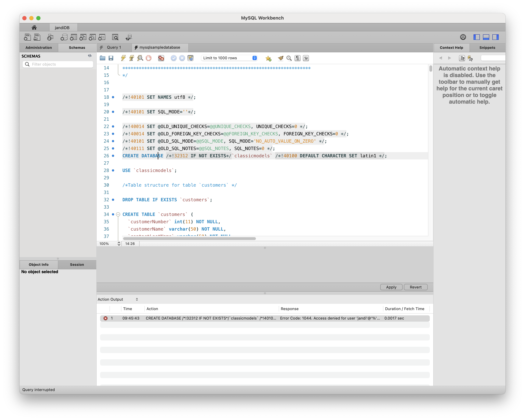525x420 pixels.
Task: Select the mysqlsampledatabase editor tab
Action: [x=160, y=47]
